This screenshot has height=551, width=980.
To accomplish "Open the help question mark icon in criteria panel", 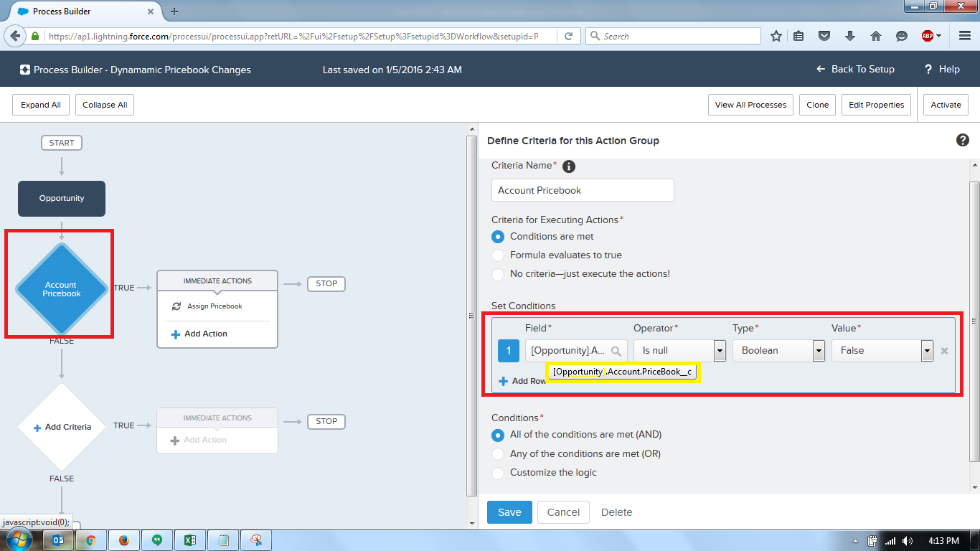I will pyautogui.click(x=963, y=140).
